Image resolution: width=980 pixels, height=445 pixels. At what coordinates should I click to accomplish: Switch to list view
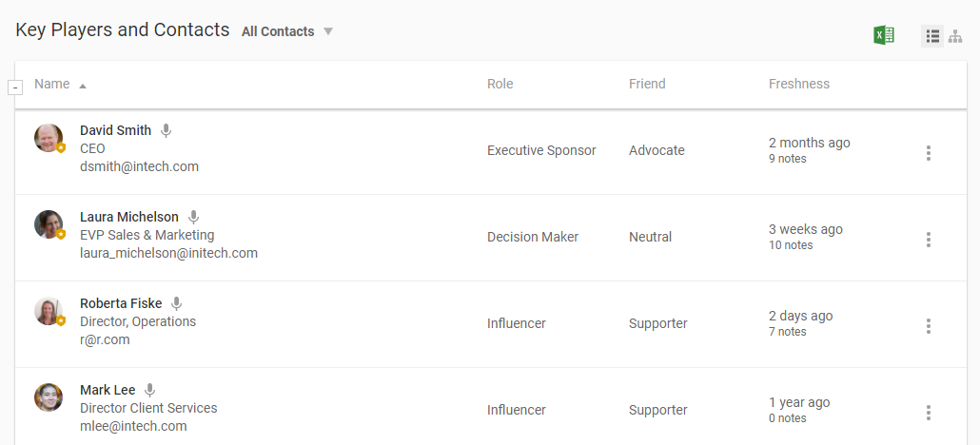932,36
